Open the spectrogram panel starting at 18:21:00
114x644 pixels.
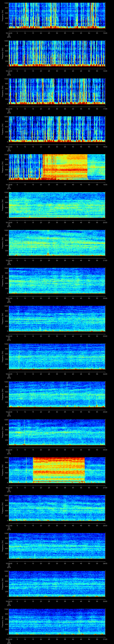point(57,280)
